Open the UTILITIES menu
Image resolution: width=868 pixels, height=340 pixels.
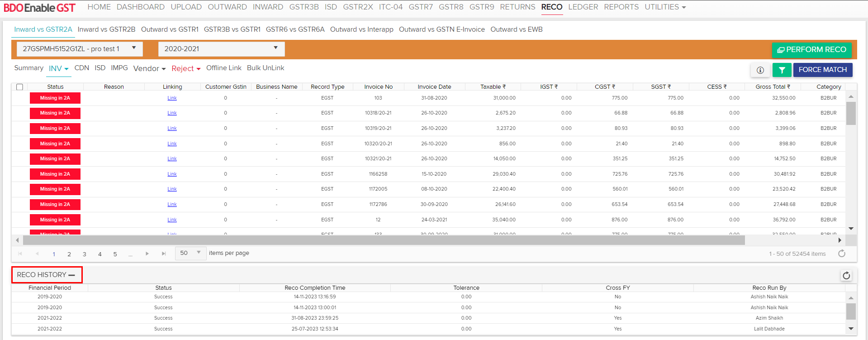coord(665,7)
